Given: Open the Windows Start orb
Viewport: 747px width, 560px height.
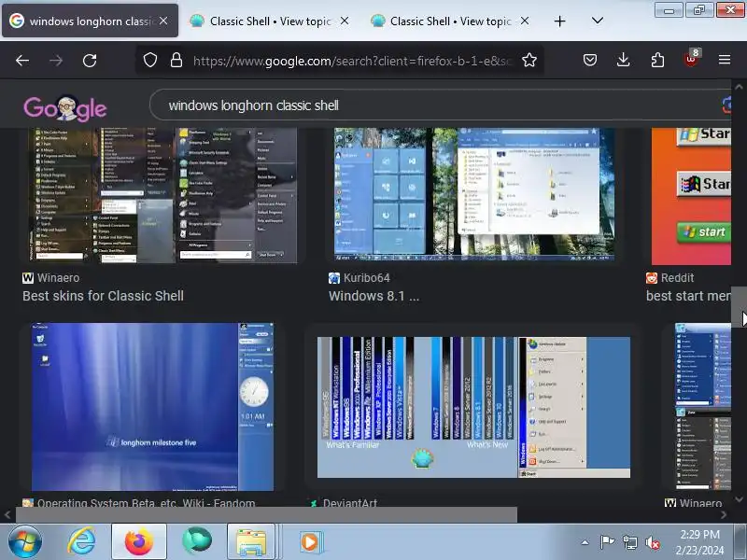Looking at the screenshot, I should 24,542.
